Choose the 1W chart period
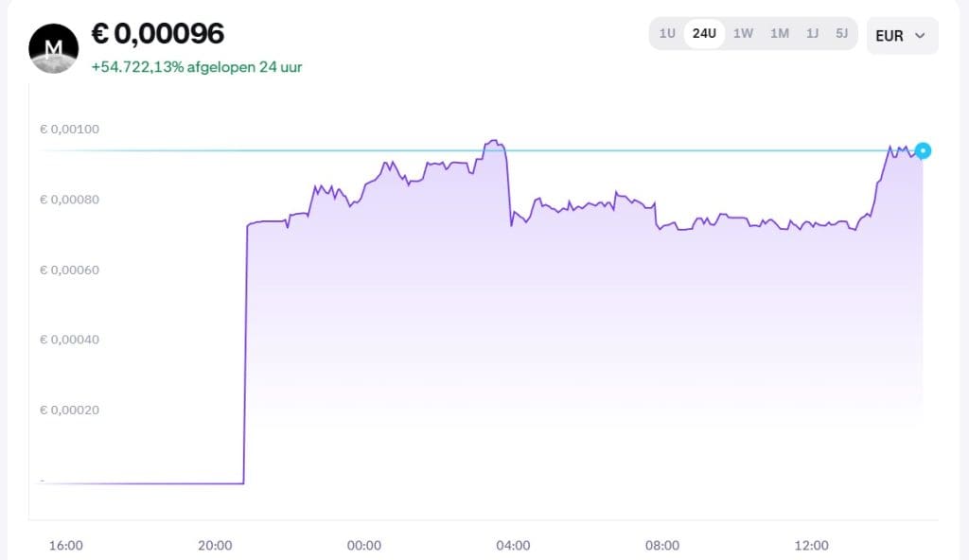 [743, 34]
